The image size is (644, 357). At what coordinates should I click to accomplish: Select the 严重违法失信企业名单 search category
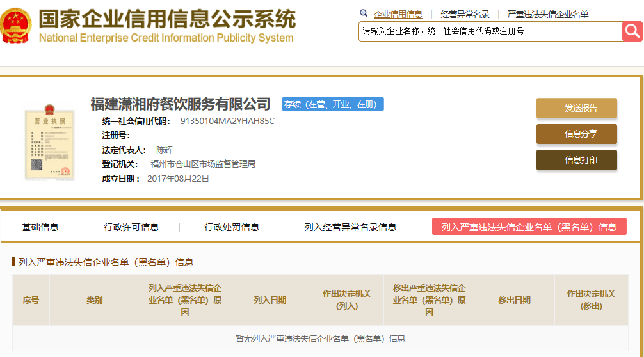(548, 14)
